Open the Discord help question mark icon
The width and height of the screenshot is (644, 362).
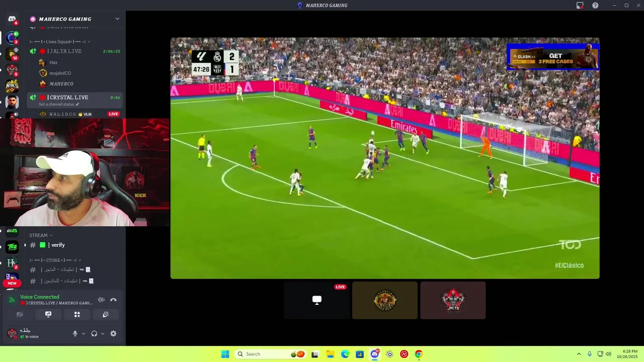click(x=595, y=6)
